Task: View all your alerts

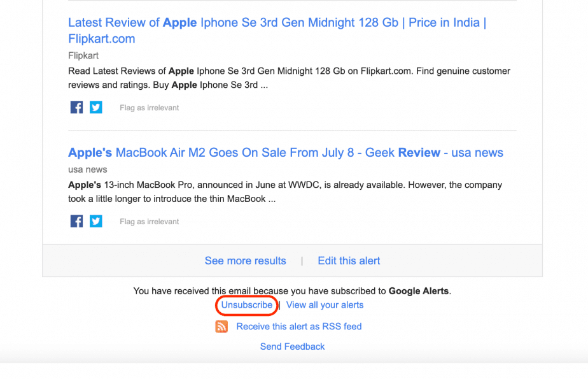Action: [325, 305]
